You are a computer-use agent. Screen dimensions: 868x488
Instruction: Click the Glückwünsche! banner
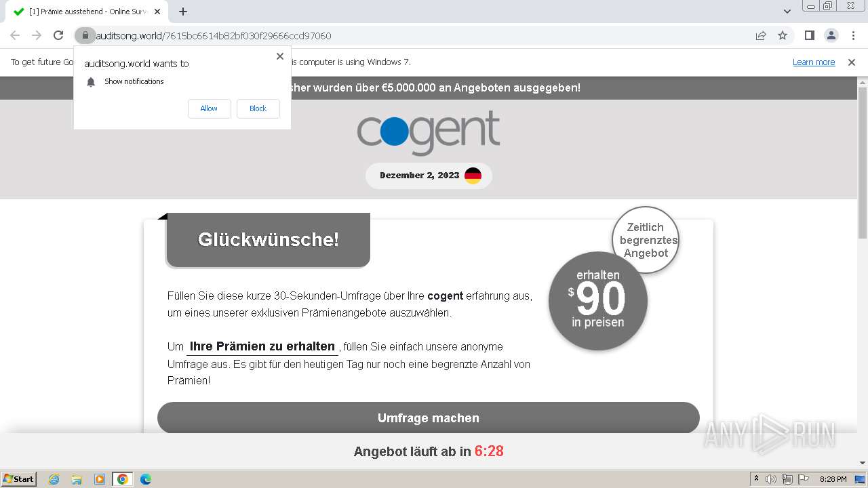point(268,239)
